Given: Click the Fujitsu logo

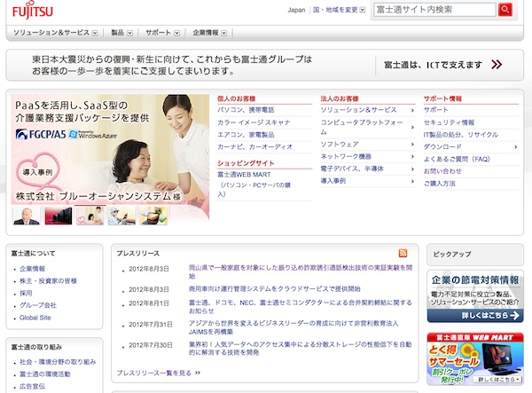Looking at the screenshot, I should tap(35, 12).
